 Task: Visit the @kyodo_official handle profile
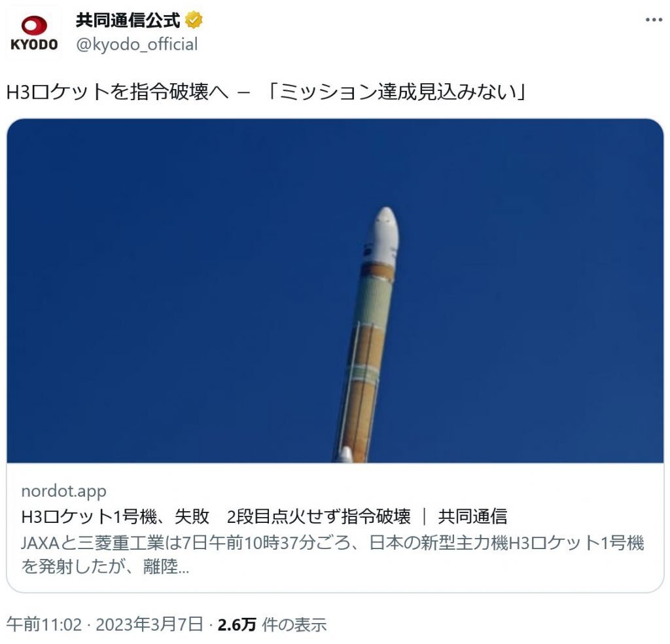[x=137, y=45]
